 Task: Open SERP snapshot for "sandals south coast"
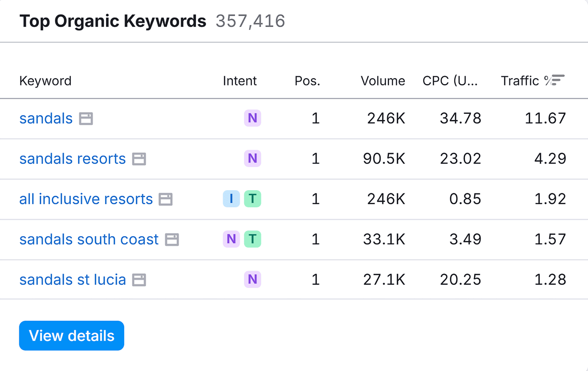click(172, 240)
